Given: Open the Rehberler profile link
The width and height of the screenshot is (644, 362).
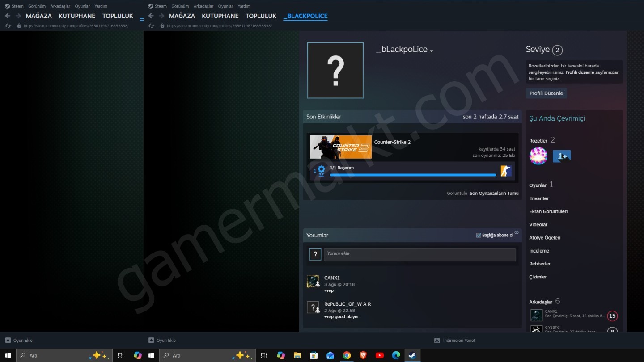Looking at the screenshot, I should point(540,264).
